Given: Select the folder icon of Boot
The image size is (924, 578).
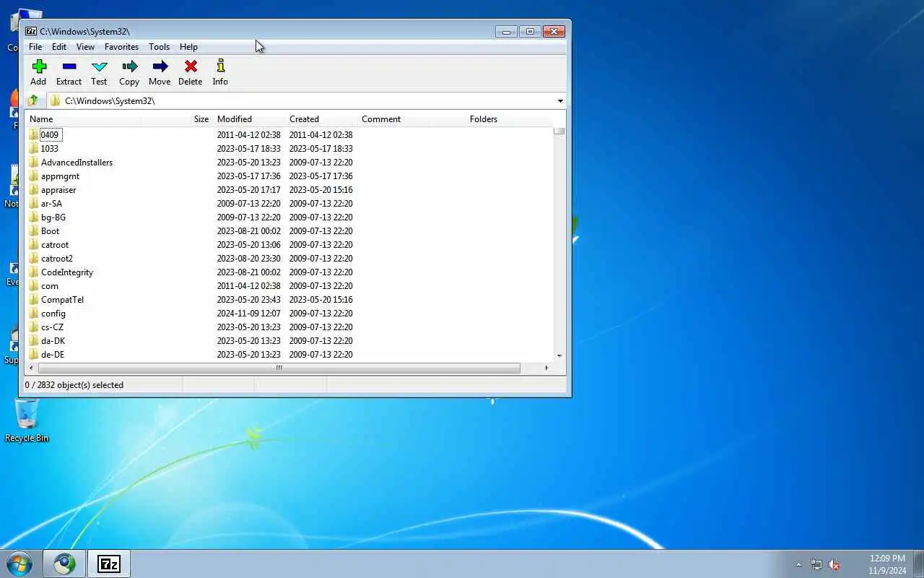Looking at the screenshot, I should 34,230.
